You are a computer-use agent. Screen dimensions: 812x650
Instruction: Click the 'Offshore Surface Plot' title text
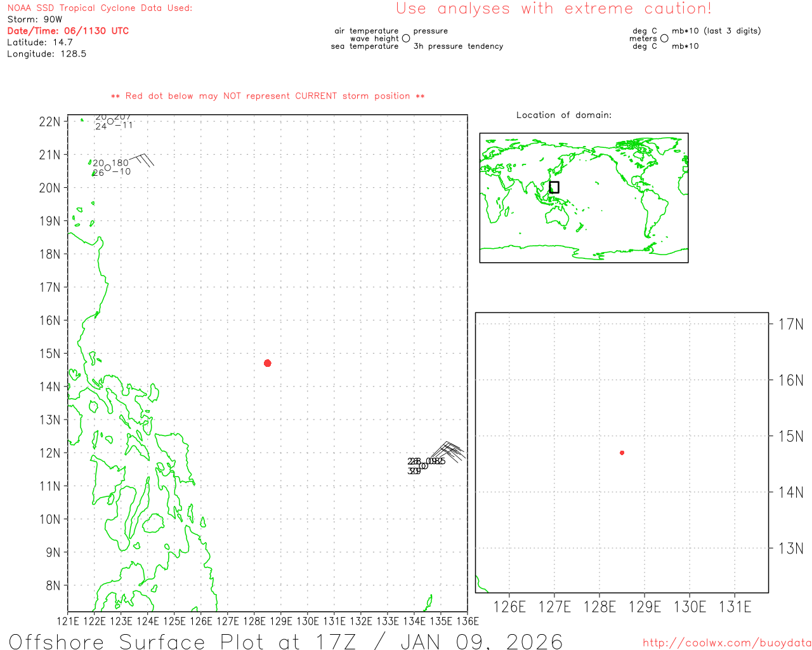pyautogui.click(x=285, y=641)
